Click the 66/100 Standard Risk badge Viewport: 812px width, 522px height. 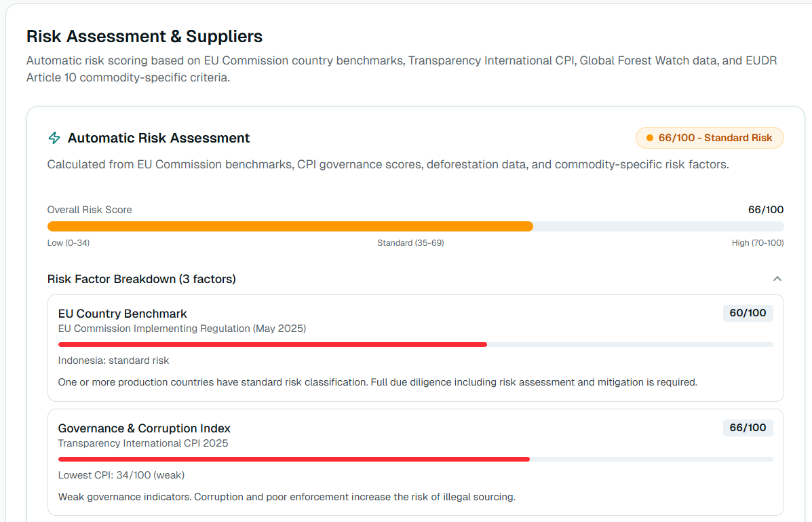click(710, 138)
